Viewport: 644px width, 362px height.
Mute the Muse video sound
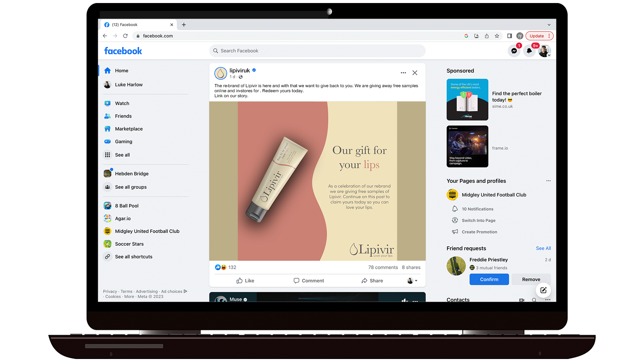(405, 300)
